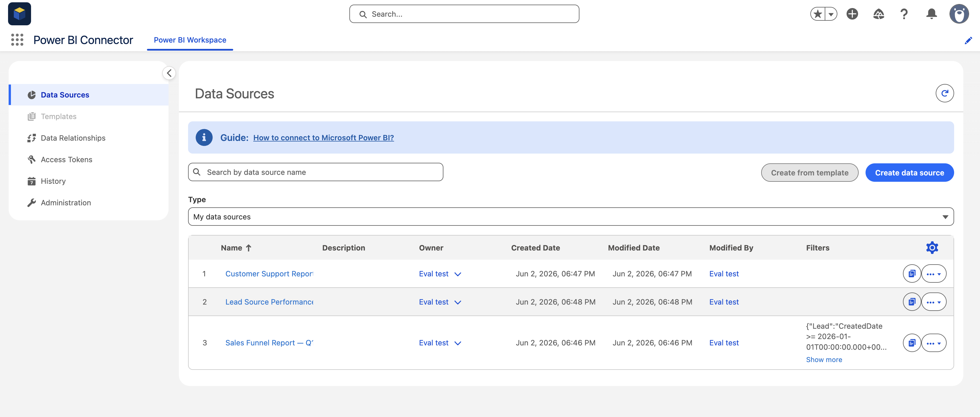Open the help question mark icon
The width and height of the screenshot is (980, 417).
pyautogui.click(x=904, y=14)
